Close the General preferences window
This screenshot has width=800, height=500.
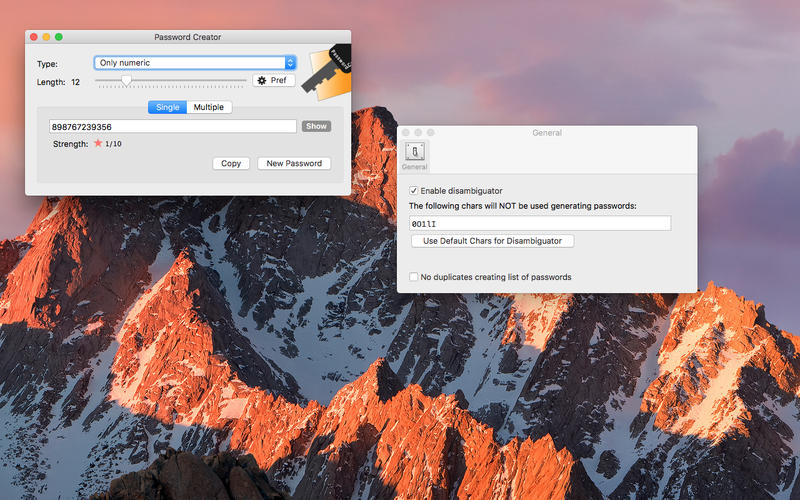(406, 132)
